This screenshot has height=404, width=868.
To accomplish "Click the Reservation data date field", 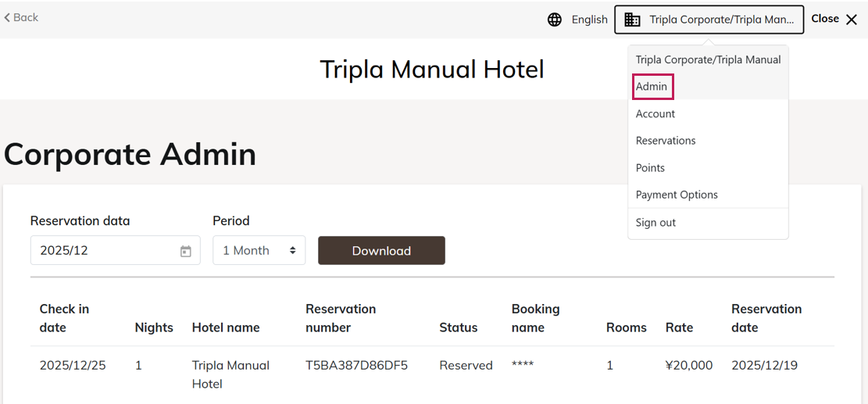I will point(105,251).
